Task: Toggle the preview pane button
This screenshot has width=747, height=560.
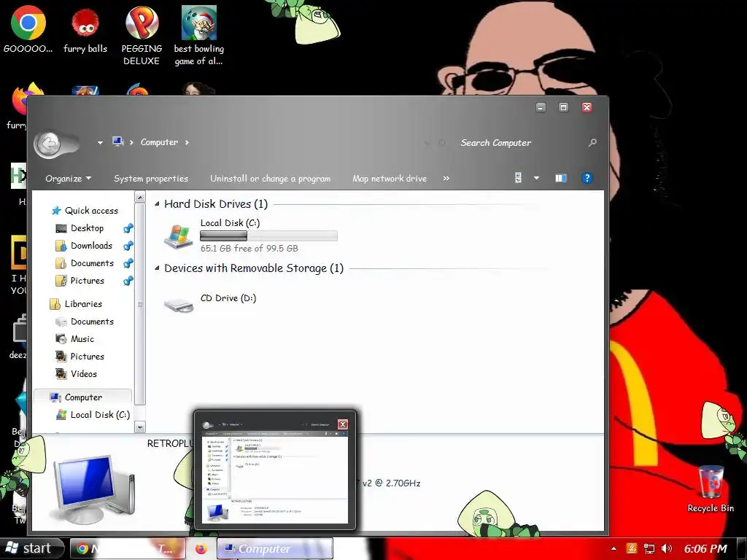Action: (x=561, y=178)
